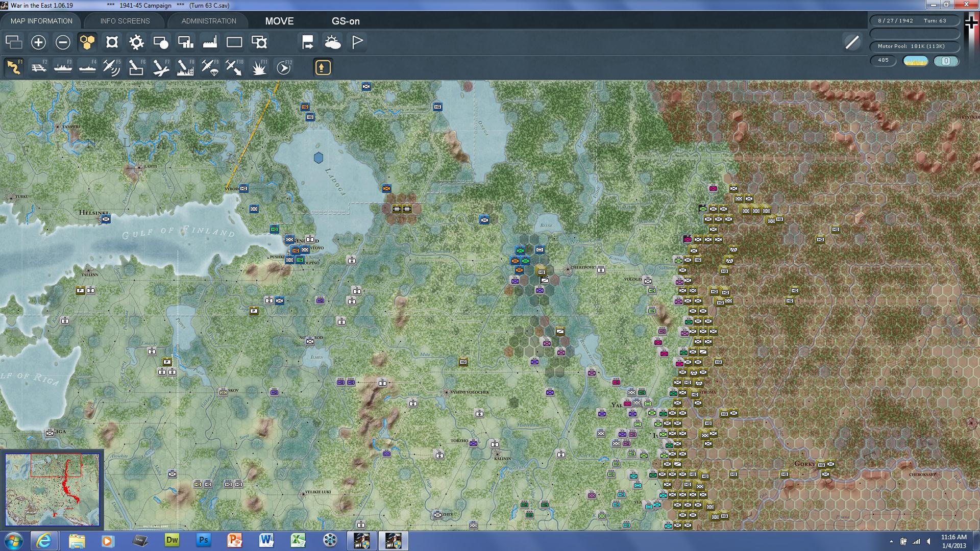
Task: Click the 485 value display
Action: (884, 61)
